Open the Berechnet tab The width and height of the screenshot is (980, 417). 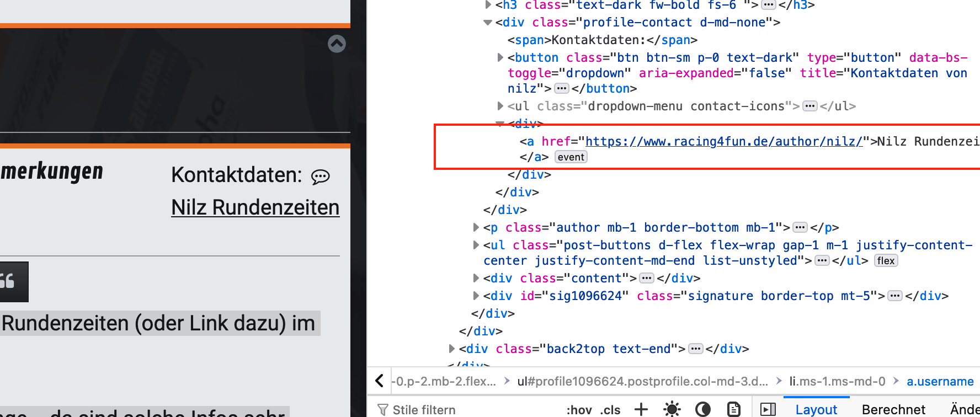pyautogui.click(x=893, y=409)
